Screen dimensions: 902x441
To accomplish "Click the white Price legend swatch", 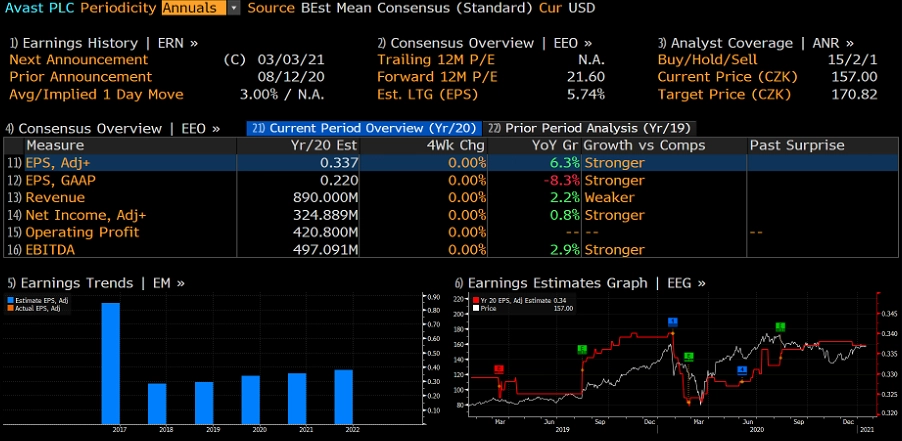I will (x=475, y=308).
